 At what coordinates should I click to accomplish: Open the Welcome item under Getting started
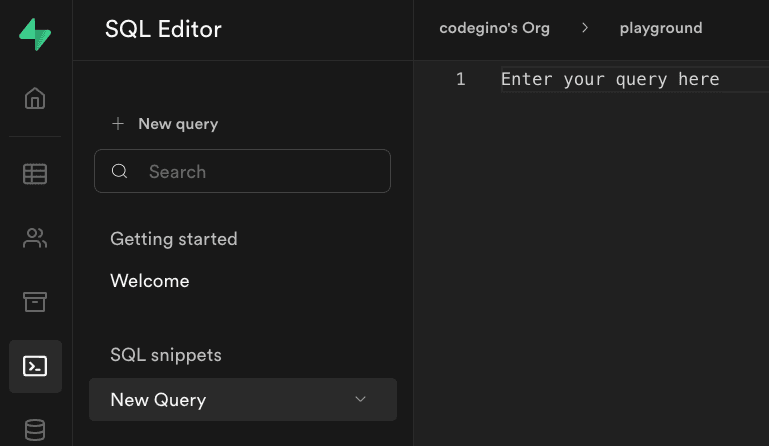point(150,281)
